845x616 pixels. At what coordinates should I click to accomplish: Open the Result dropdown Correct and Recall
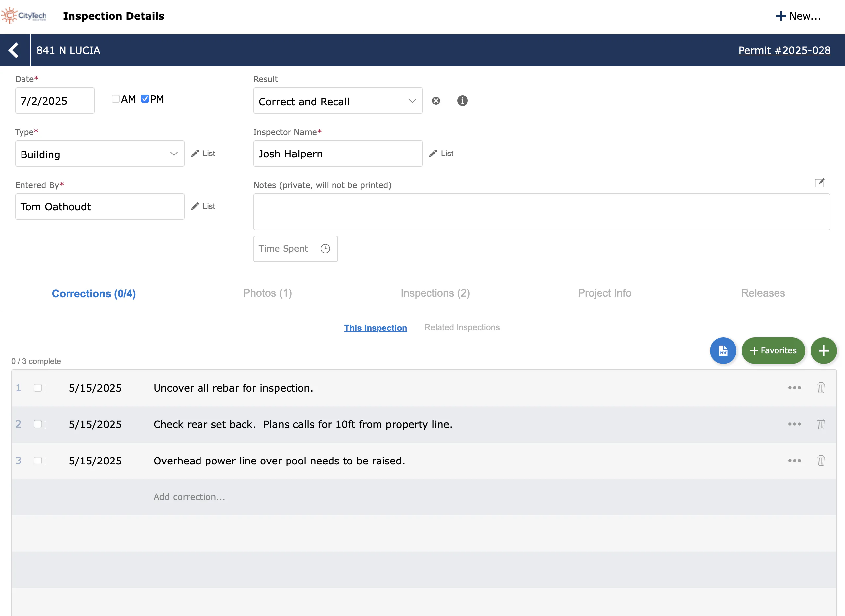click(x=338, y=101)
